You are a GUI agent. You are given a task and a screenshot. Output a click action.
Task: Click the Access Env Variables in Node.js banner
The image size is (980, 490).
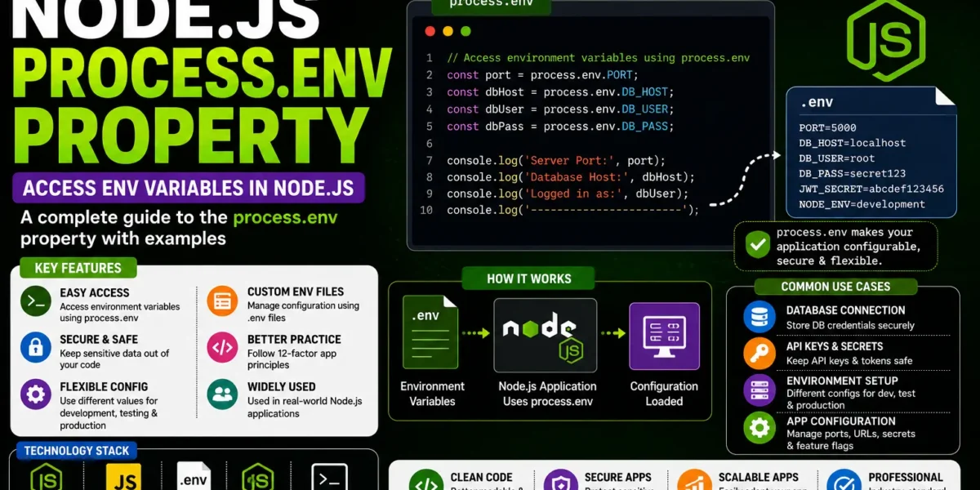(189, 189)
